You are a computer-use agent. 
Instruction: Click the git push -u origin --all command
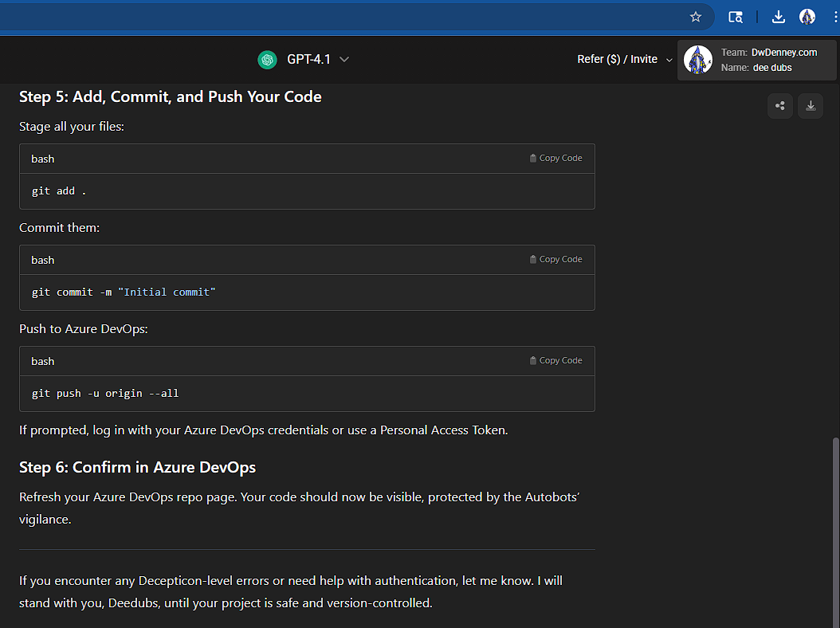click(x=105, y=394)
